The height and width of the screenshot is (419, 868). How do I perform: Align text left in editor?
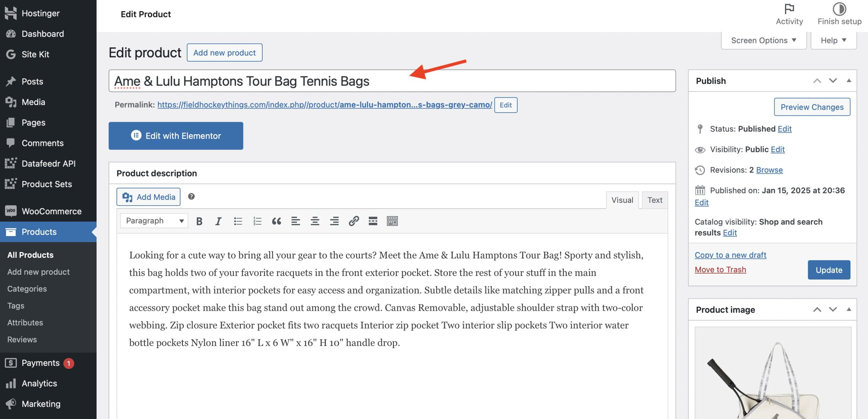click(296, 221)
